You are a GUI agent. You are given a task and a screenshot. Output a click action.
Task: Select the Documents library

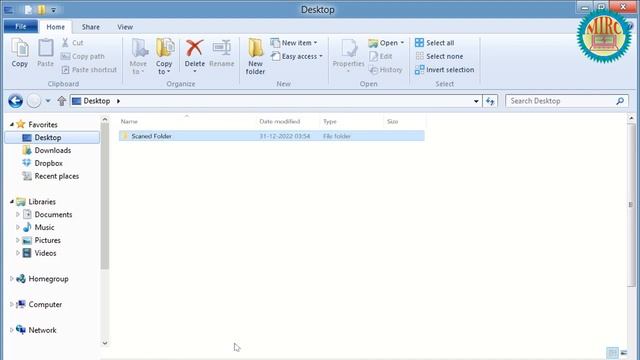(53, 214)
